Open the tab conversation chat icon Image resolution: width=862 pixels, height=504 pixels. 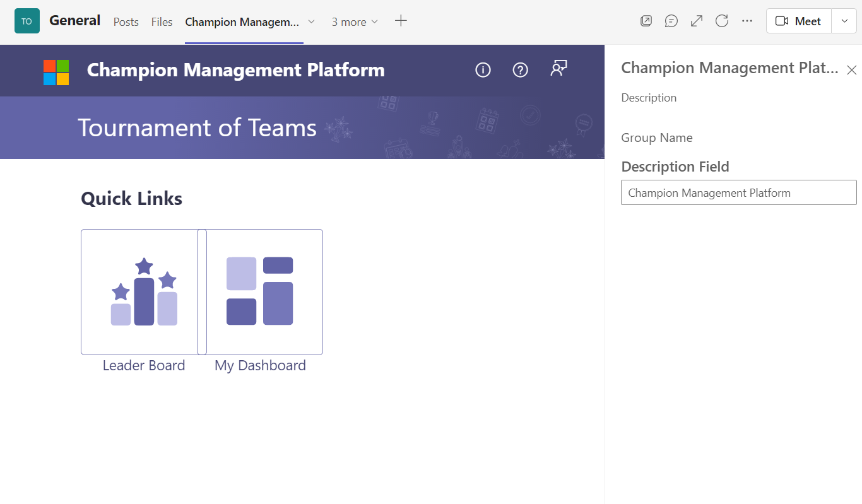671,20
